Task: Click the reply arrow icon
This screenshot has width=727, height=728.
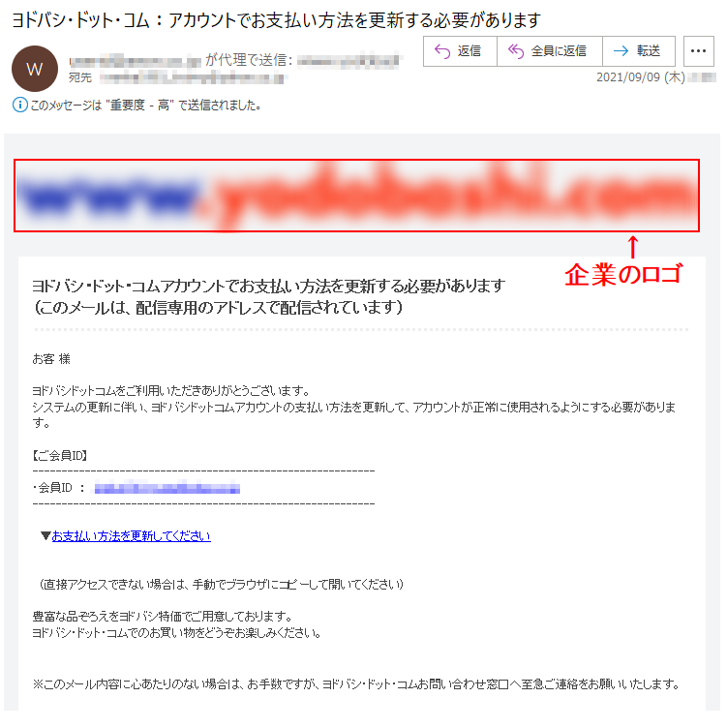Action: pyautogui.click(x=442, y=51)
